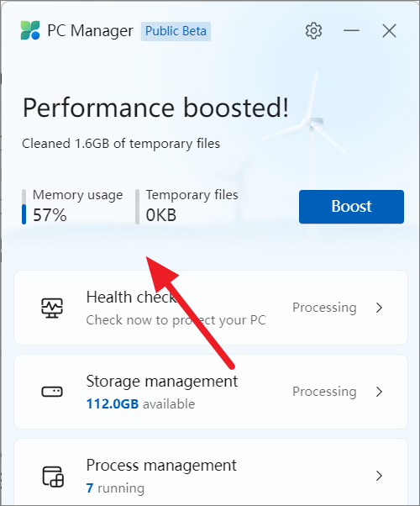Viewport: 420px width, 506px height.
Task: Expand Process management with its chevron
Action: [380, 476]
